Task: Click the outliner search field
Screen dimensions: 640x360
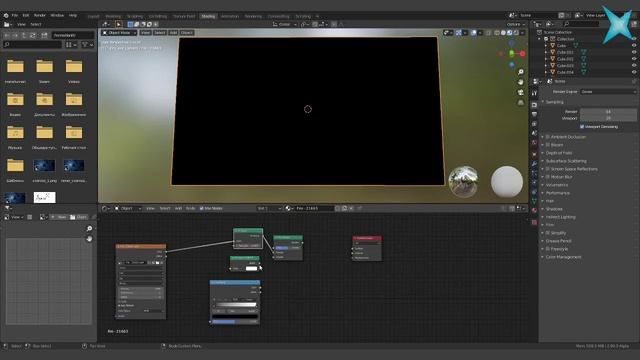Action: [581, 24]
